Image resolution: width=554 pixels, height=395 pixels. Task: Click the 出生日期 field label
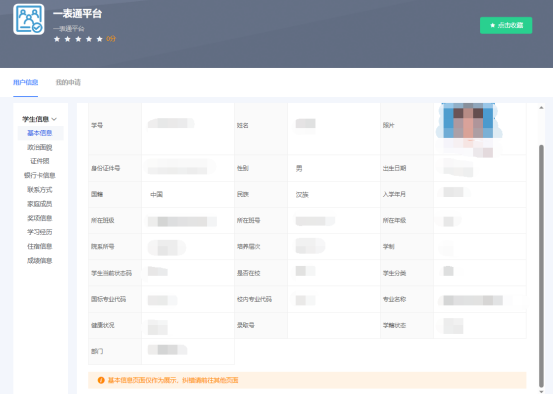coord(394,169)
